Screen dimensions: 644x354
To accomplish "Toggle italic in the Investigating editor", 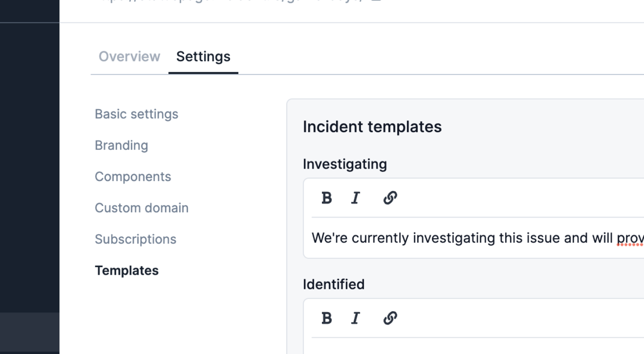I will point(355,198).
